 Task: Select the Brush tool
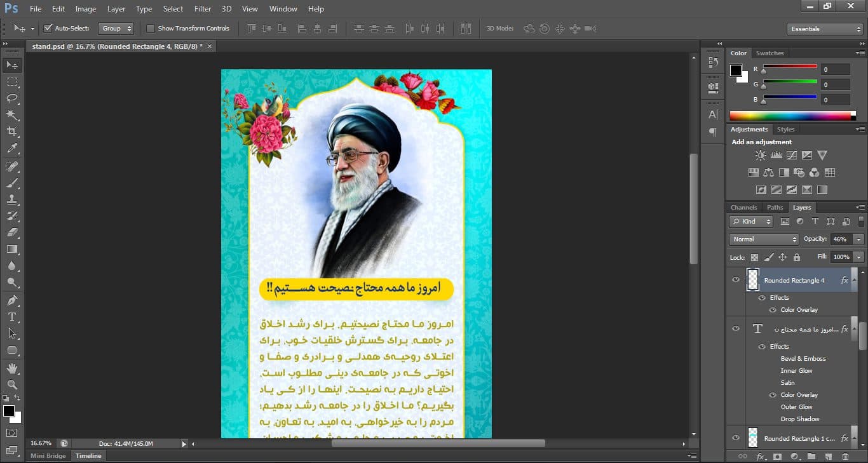click(12, 183)
